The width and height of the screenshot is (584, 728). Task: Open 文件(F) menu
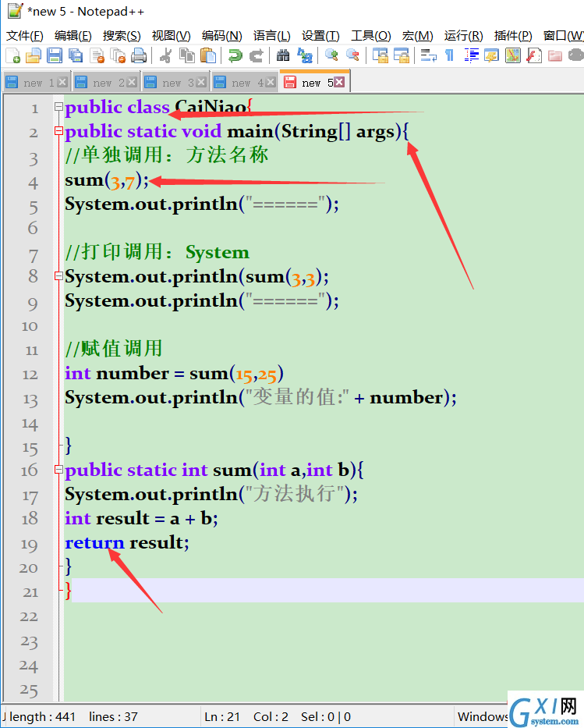[25, 36]
